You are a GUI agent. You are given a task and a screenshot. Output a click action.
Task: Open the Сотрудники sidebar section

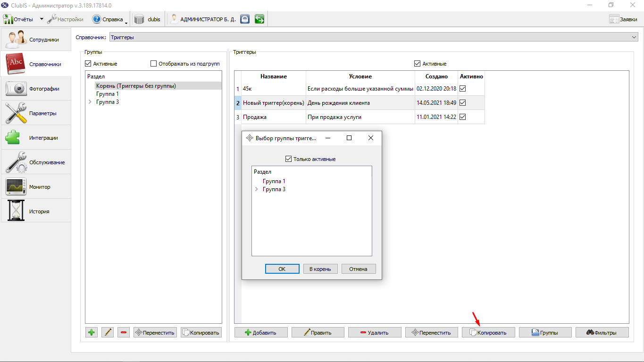pyautogui.click(x=36, y=40)
